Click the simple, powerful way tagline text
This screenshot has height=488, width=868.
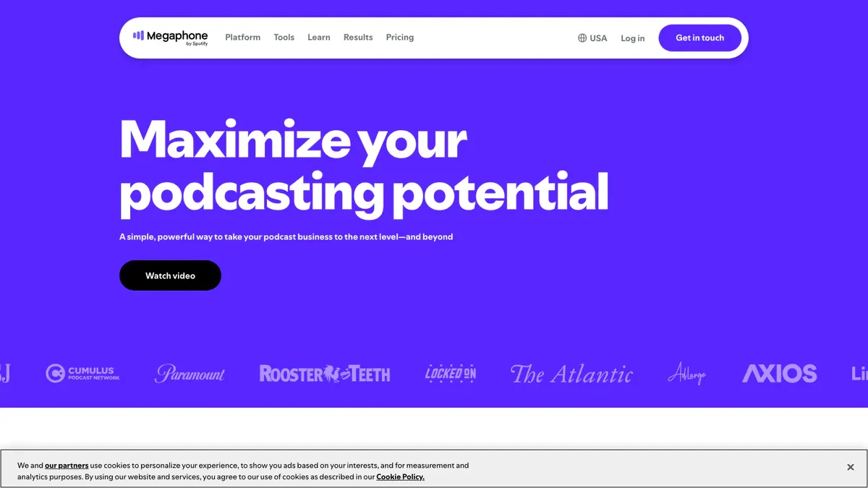click(x=286, y=236)
